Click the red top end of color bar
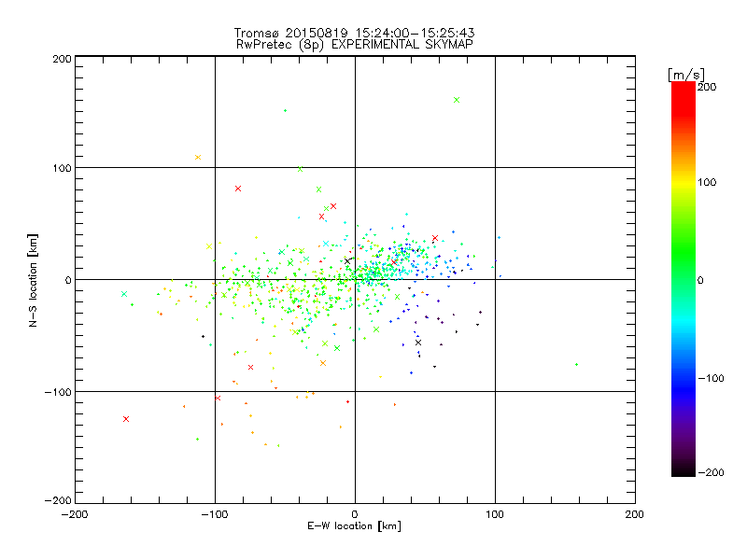 pyautogui.click(x=683, y=90)
